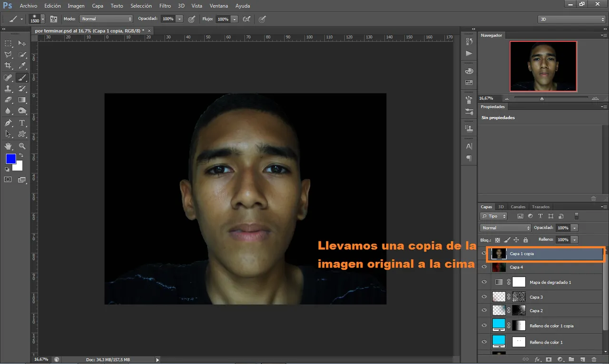609x364 pixels.
Task: Click the blue foreground color swatch
Action: [10, 159]
